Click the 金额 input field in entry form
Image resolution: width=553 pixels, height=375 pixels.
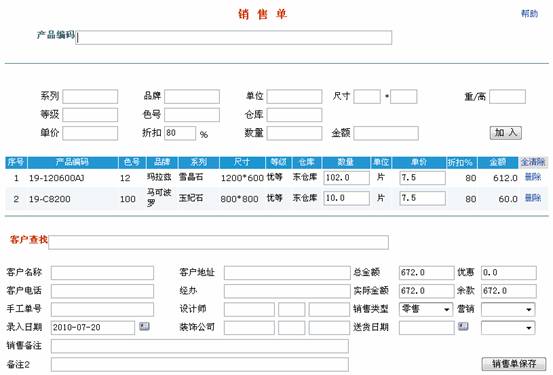(386, 133)
